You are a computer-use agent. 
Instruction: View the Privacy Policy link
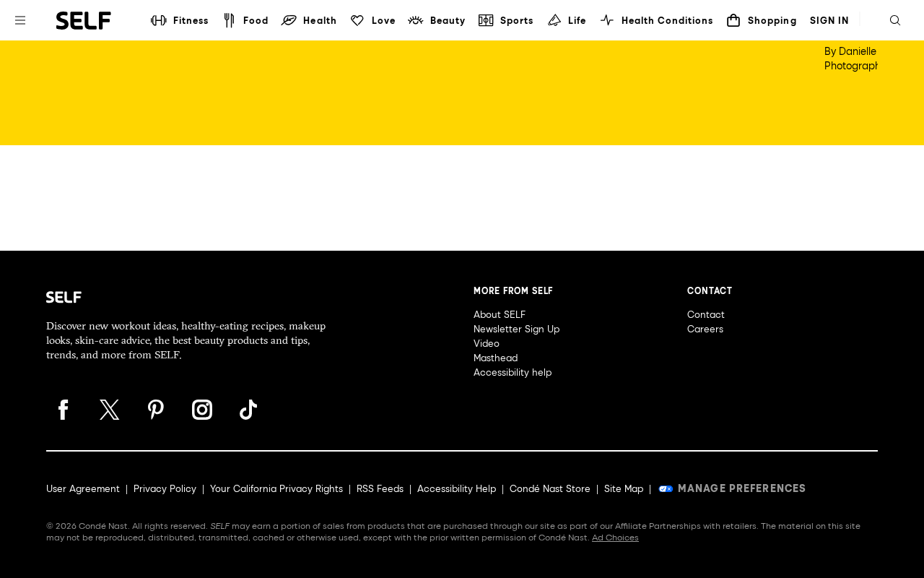165,489
